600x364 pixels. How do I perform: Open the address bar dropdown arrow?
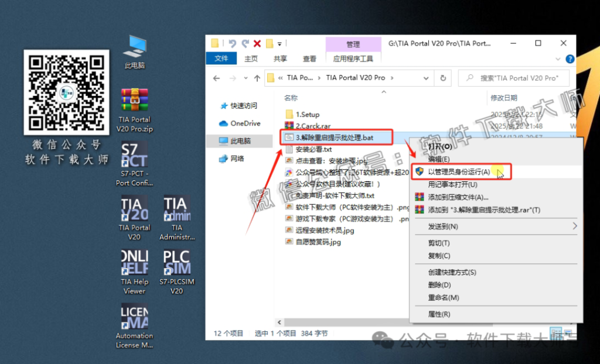click(x=427, y=78)
